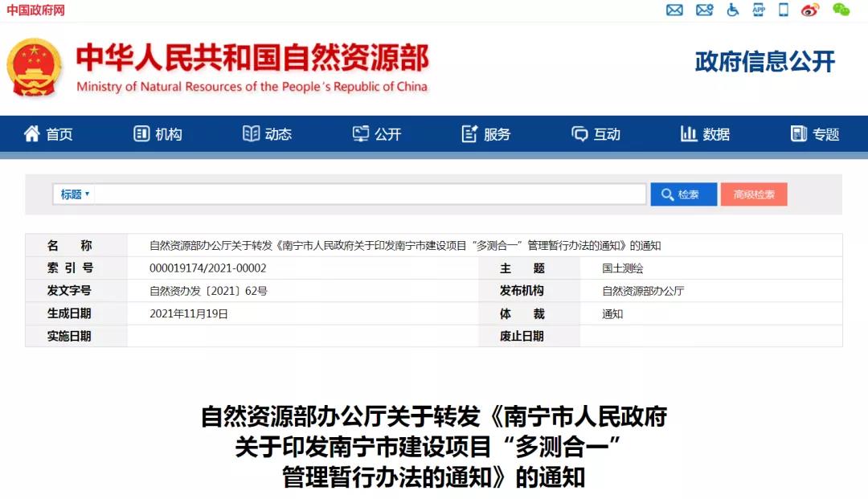Open the 服务 services icon
The height and width of the screenshot is (499, 868).
[469, 134]
